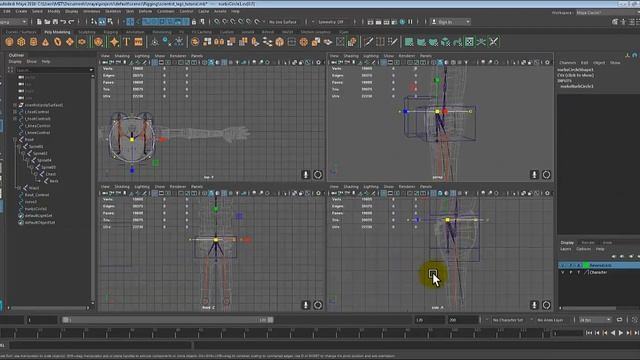Image resolution: width=640 pixels, height=360 pixels.
Task: Toggle visibility V of Character layer
Action: click(563, 272)
